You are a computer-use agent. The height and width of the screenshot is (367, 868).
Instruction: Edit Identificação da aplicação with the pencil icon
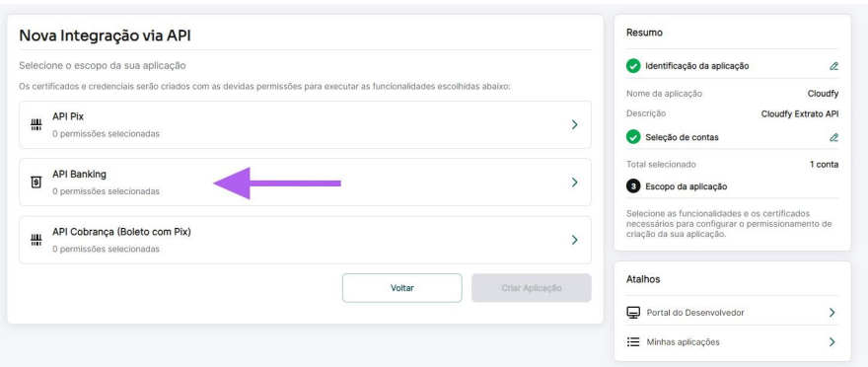[x=833, y=66]
